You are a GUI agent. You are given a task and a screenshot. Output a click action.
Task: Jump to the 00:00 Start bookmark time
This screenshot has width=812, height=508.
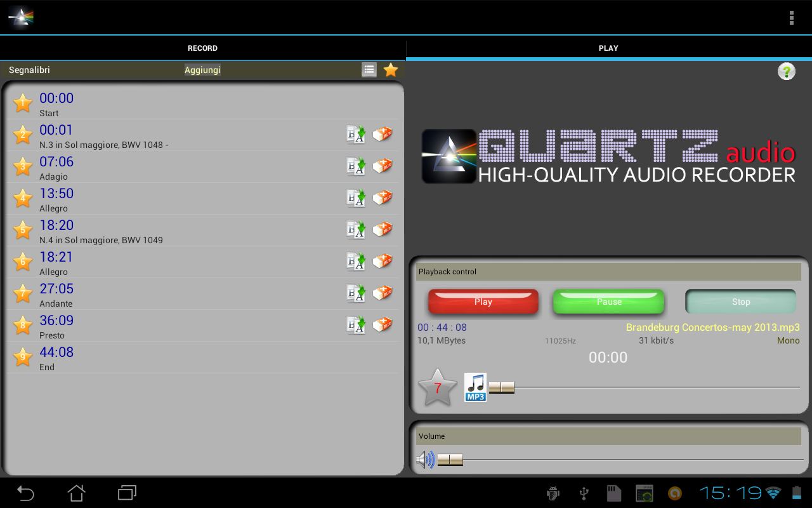click(x=56, y=98)
